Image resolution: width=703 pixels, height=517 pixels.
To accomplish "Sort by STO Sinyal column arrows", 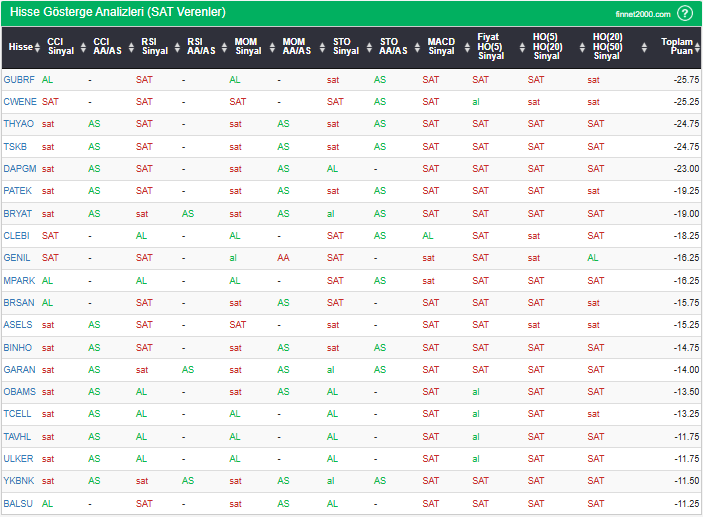I will (x=368, y=47).
